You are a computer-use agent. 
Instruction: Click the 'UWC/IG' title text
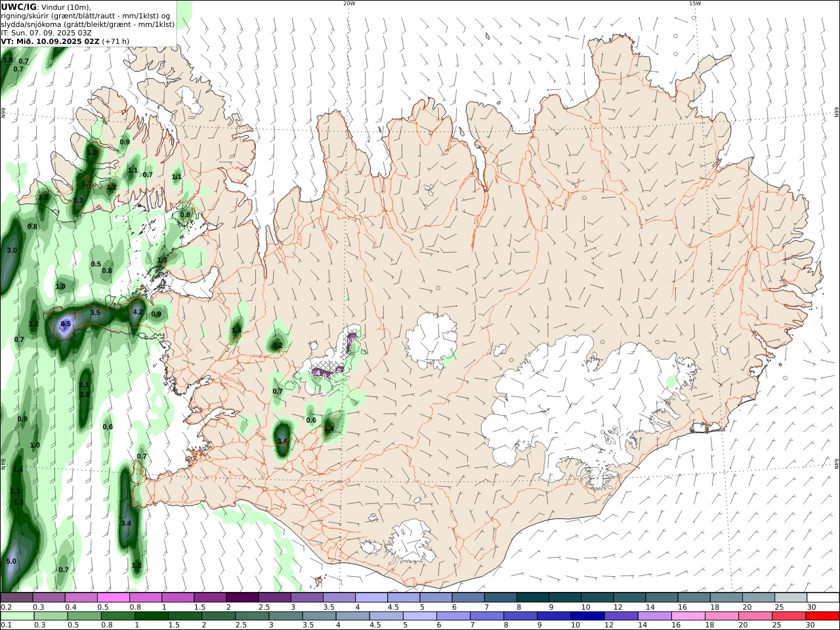point(18,7)
